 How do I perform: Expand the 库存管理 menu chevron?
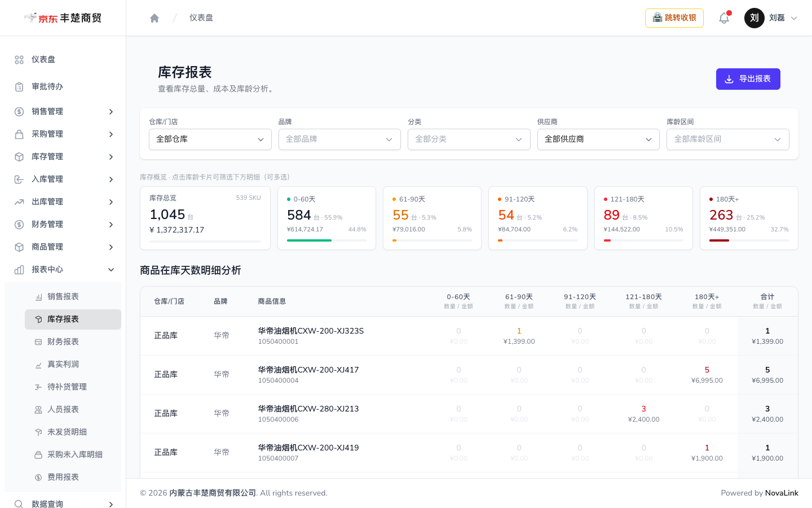[x=111, y=157]
